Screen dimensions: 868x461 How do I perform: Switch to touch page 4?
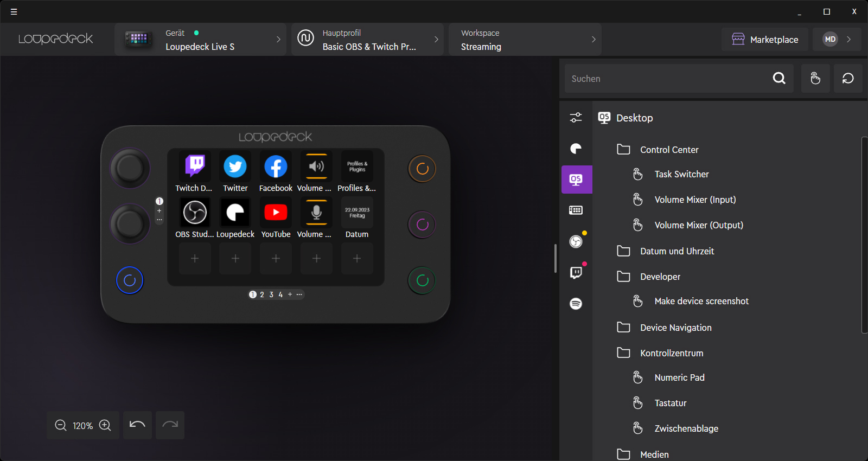[x=280, y=294]
